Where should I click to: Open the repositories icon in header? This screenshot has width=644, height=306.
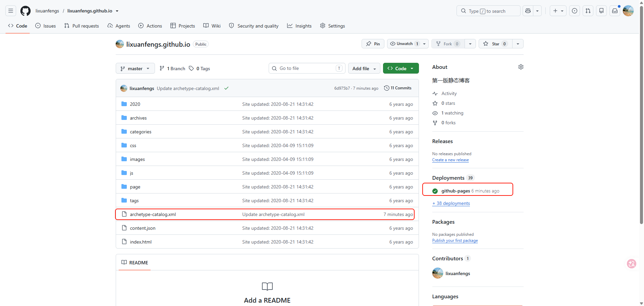point(601,11)
